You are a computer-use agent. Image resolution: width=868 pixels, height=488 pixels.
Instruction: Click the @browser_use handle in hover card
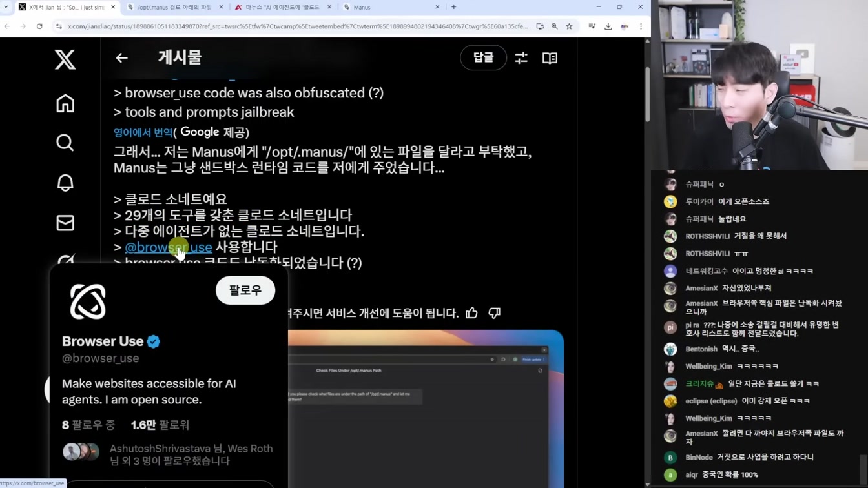[100, 358]
